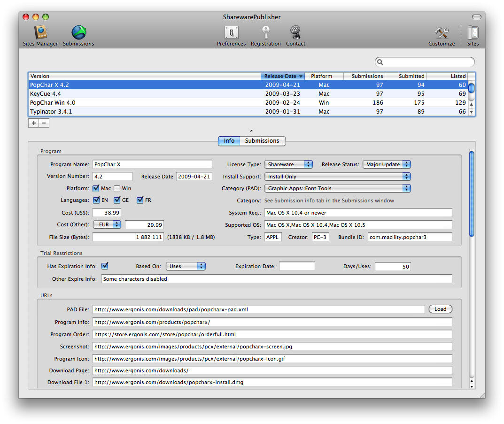504x424 pixels.
Task: Toggle the GE language checkbox
Action: tap(117, 200)
